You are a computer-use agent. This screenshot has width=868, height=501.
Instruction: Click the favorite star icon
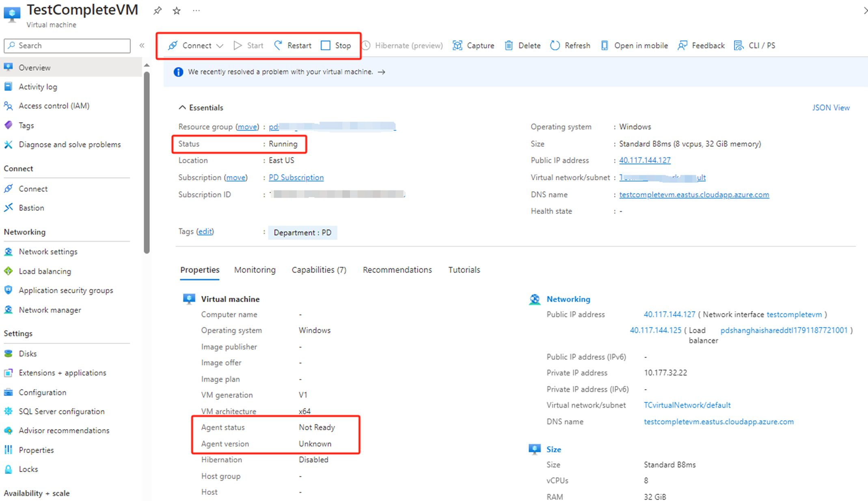[177, 11]
